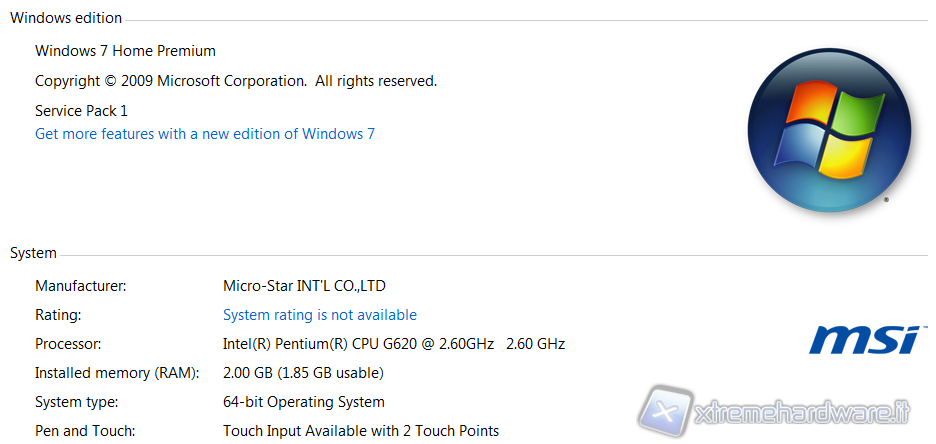Select the Windows 7 Home Premium text
936x444 pixels.
point(125,51)
